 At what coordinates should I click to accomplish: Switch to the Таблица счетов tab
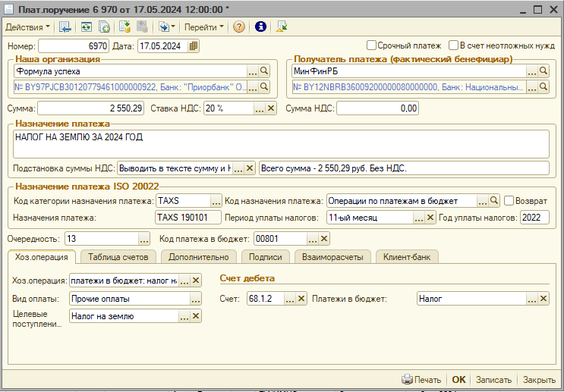point(118,256)
